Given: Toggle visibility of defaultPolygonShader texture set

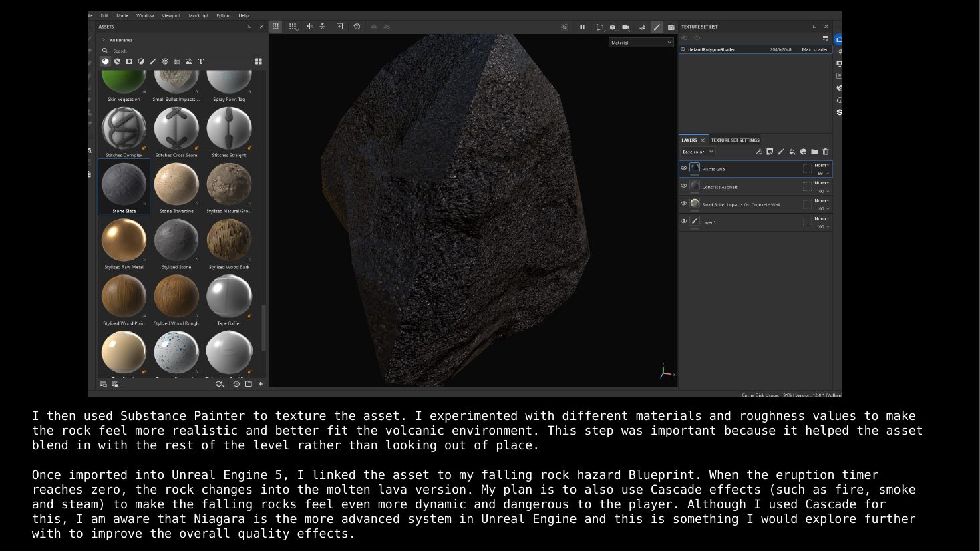Looking at the screenshot, I should 683,49.
